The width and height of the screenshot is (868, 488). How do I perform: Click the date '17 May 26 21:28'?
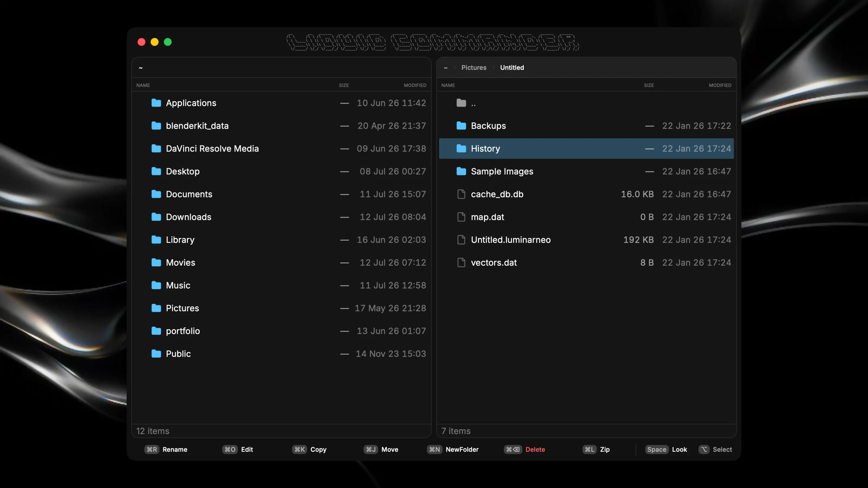coord(390,308)
